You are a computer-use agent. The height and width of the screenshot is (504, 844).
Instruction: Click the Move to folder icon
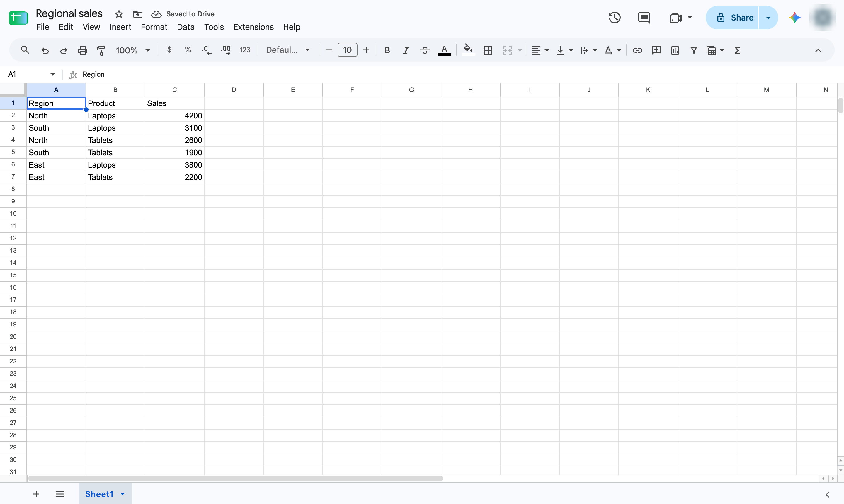(137, 14)
